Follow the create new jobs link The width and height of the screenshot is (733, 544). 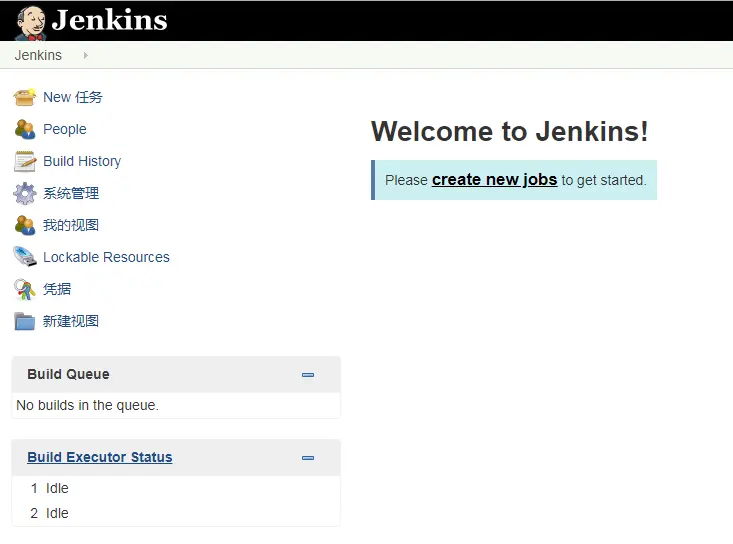[495, 180]
